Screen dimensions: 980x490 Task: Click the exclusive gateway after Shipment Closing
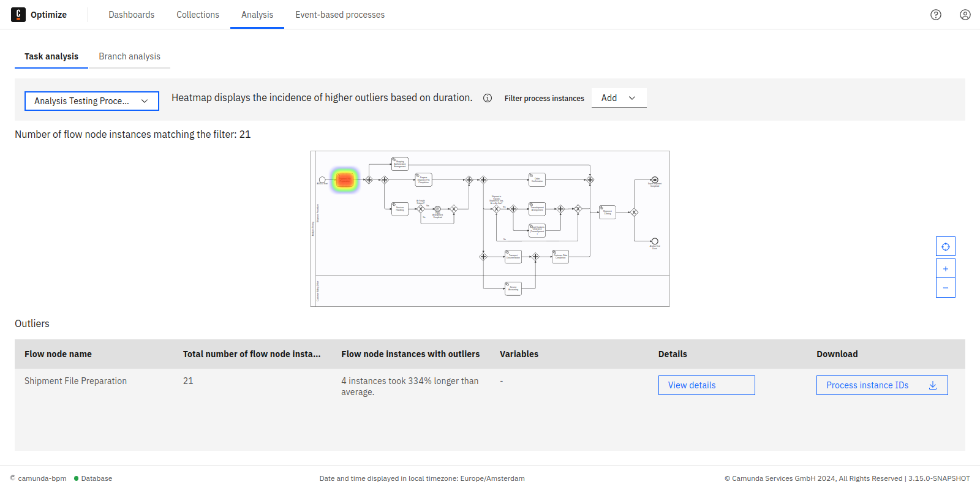[635, 213]
